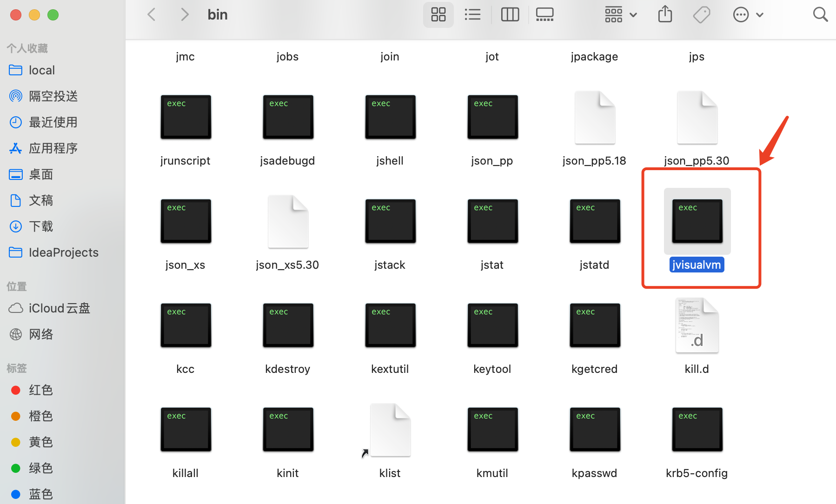Toggle list view mode
The width and height of the screenshot is (836, 504).
pyautogui.click(x=473, y=14)
